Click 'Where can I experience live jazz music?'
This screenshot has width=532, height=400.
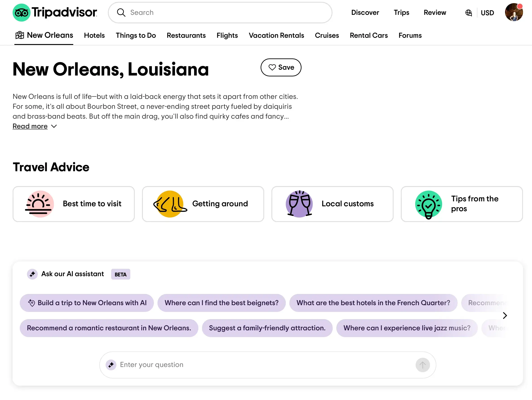(x=407, y=328)
